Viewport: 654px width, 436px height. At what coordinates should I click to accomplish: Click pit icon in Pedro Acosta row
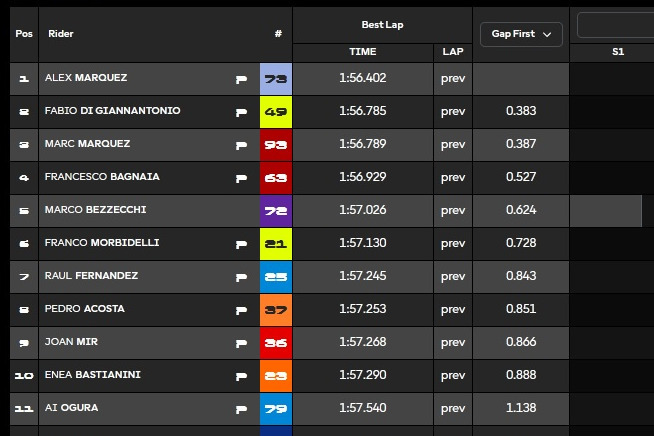pyautogui.click(x=240, y=309)
